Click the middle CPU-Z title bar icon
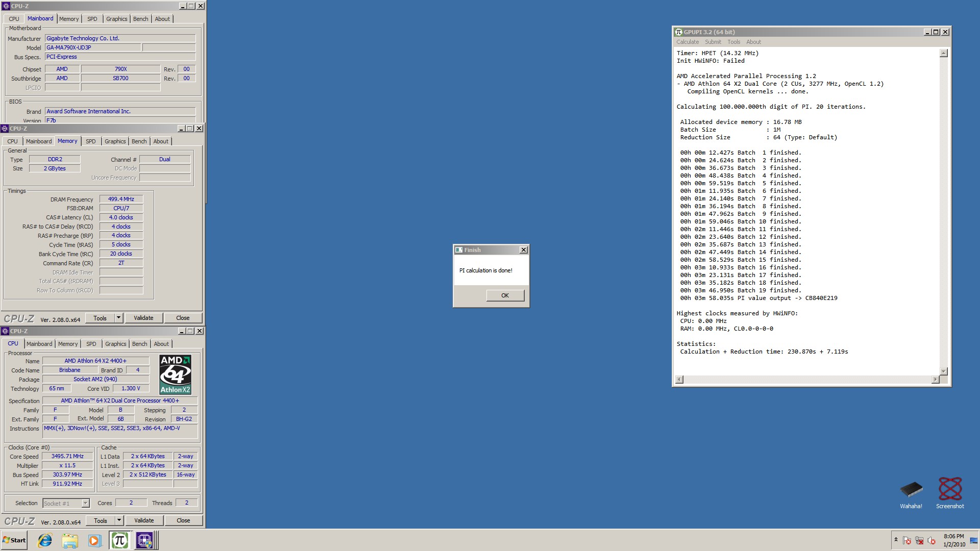 point(5,129)
